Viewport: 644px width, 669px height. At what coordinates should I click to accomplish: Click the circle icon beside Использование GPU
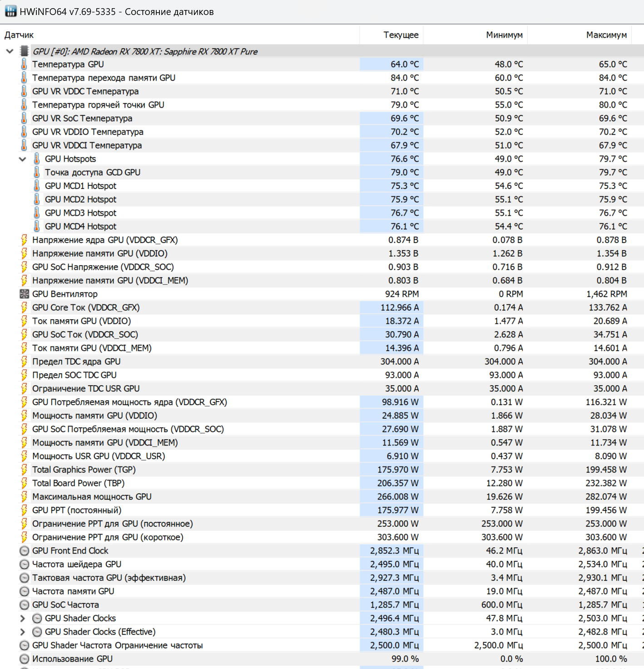pyautogui.click(x=25, y=659)
